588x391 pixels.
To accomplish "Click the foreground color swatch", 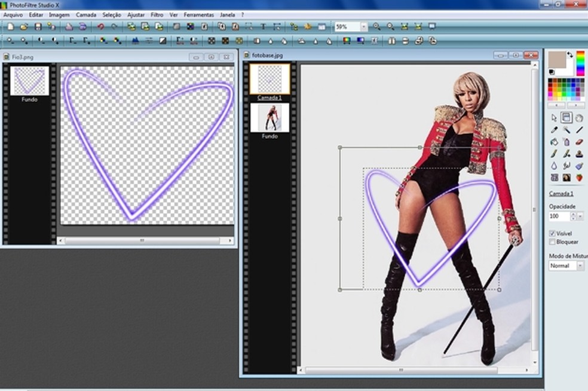I will coord(557,60).
